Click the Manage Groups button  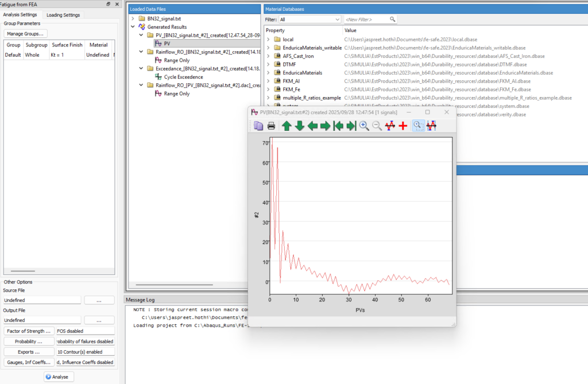coord(25,34)
